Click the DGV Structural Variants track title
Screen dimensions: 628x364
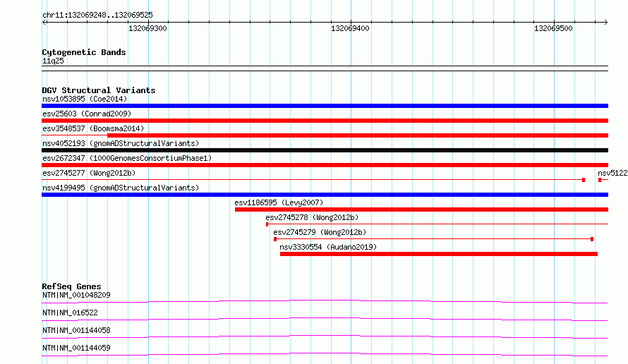point(99,90)
